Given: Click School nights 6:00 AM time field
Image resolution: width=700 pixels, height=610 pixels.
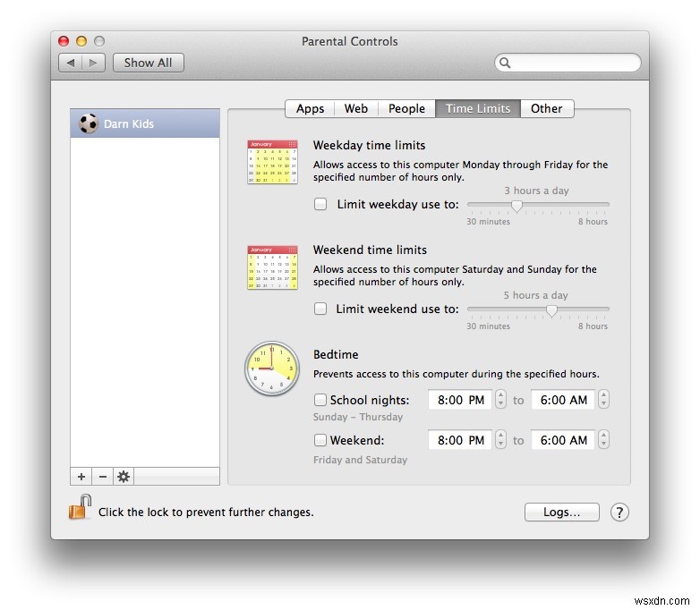Looking at the screenshot, I should 563,400.
